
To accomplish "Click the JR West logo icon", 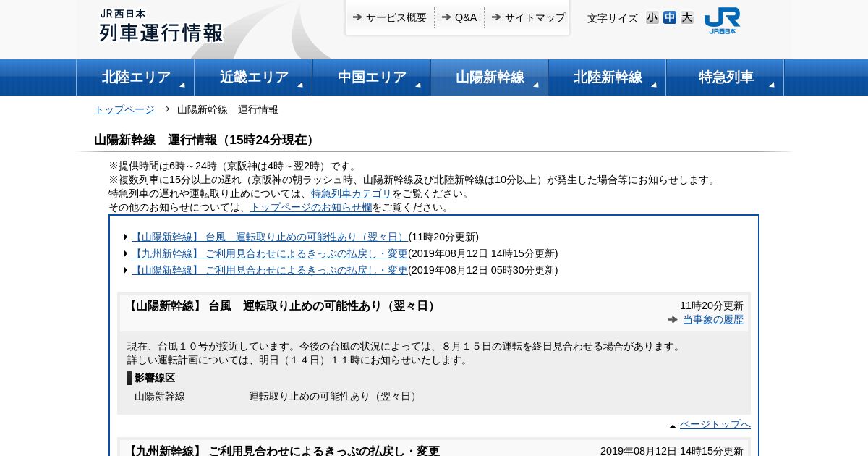I will [722, 20].
